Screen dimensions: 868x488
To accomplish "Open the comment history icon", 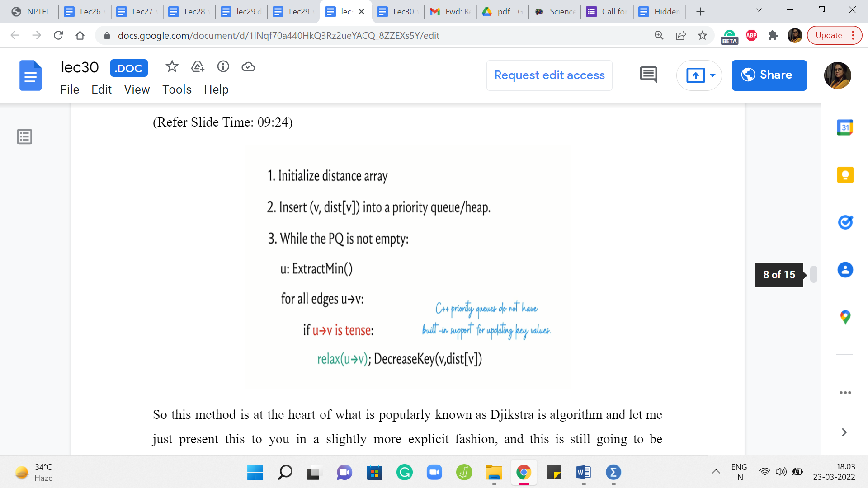I will (x=648, y=75).
